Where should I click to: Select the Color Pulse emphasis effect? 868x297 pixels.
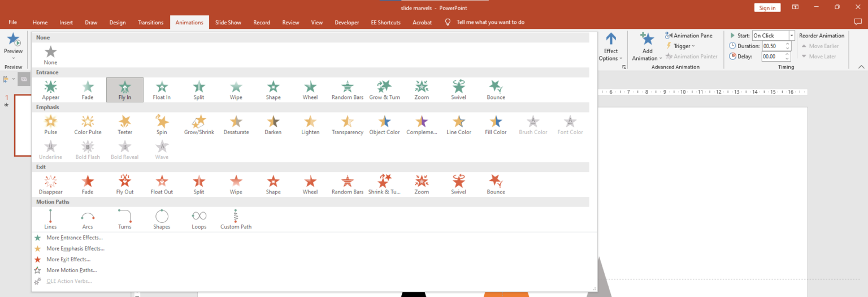88,125
